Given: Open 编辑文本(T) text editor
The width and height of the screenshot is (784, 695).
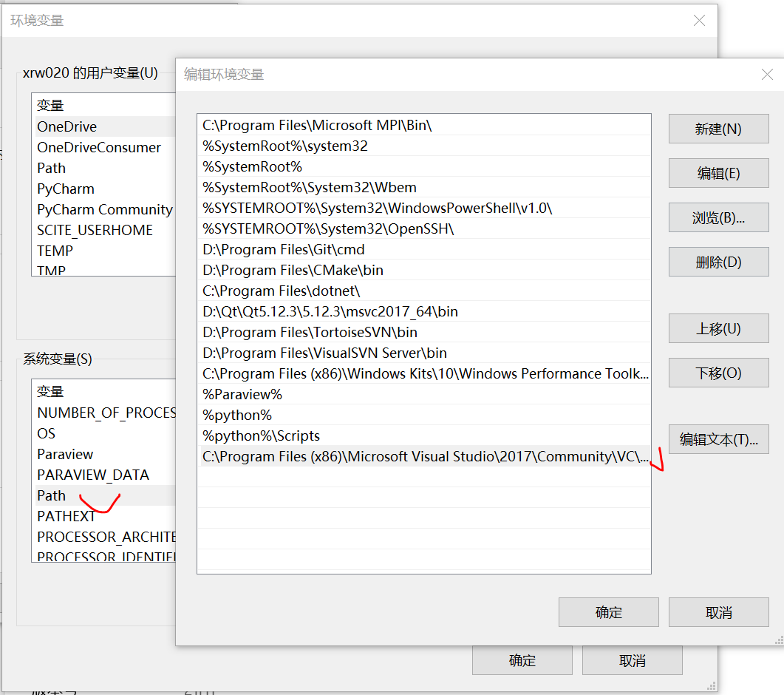Looking at the screenshot, I should click(x=717, y=439).
